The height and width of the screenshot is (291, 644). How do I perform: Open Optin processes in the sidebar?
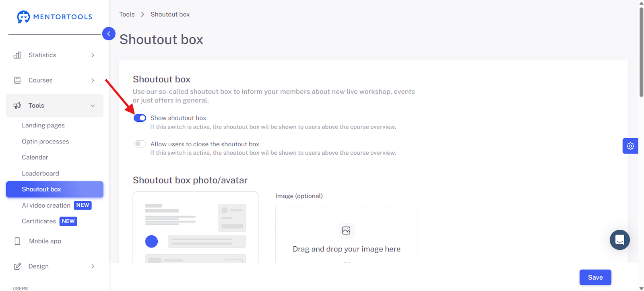pyautogui.click(x=45, y=141)
